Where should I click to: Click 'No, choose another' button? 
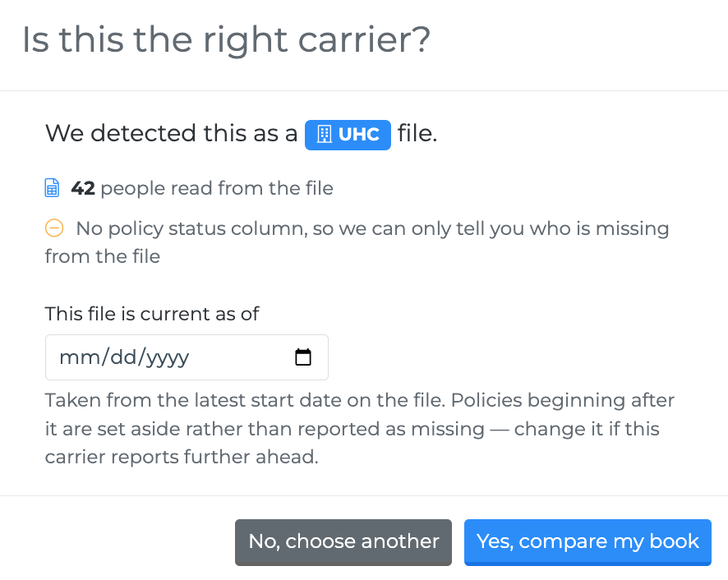point(343,542)
